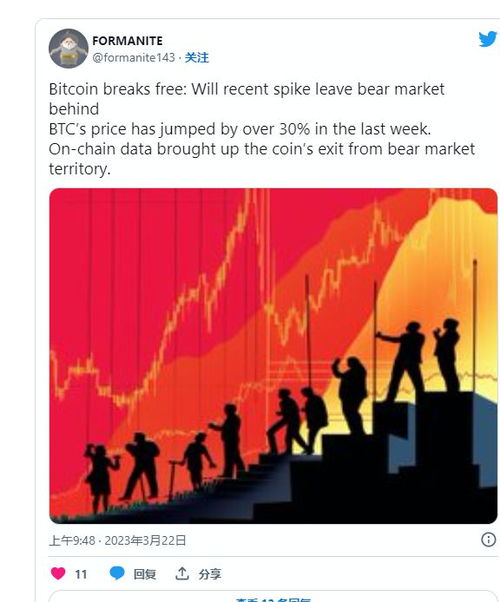500x602 pixels.
Task: Click the tweet text about Bitcoin
Action: (x=262, y=129)
